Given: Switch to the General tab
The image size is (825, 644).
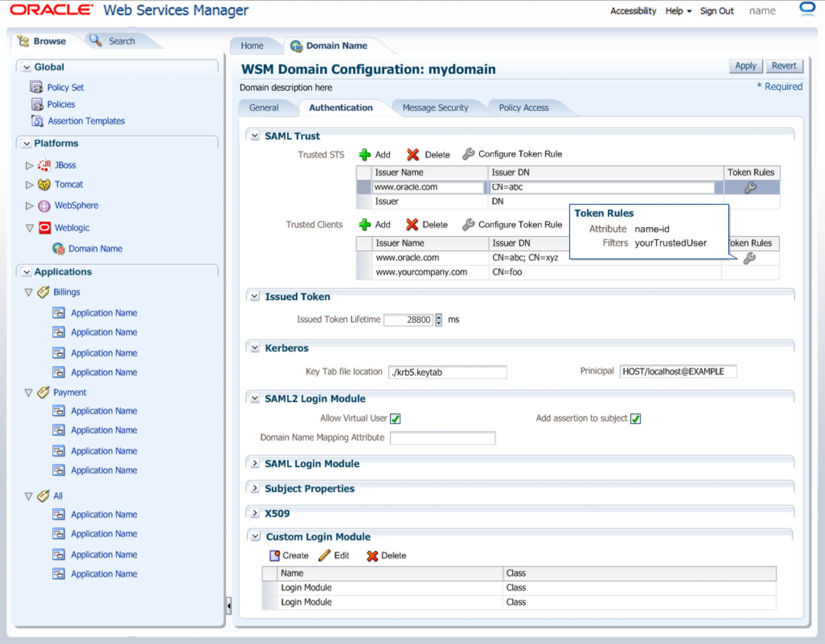Looking at the screenshot, I should (264, 107).
